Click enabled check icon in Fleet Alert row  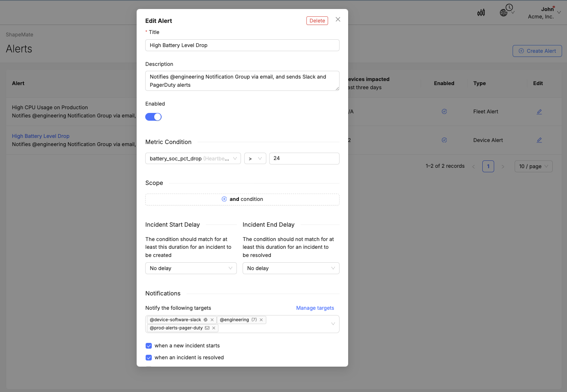(x=444, y=111)
